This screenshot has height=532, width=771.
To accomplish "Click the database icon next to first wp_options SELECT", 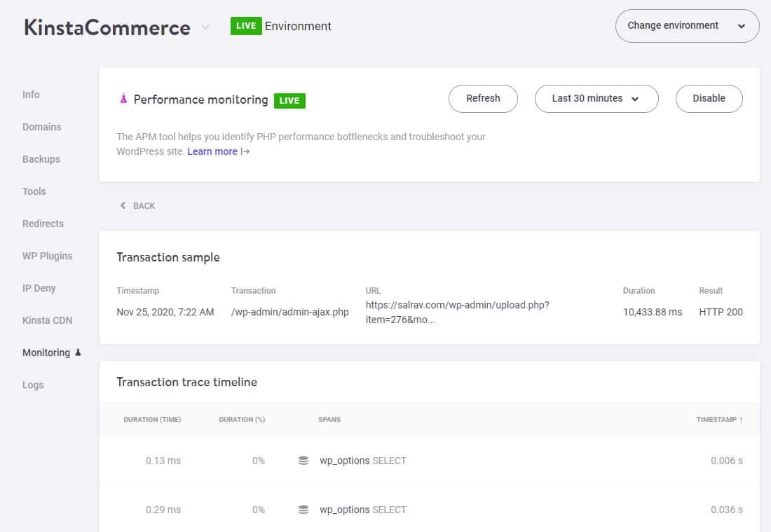I will click(x=303, y=461).
